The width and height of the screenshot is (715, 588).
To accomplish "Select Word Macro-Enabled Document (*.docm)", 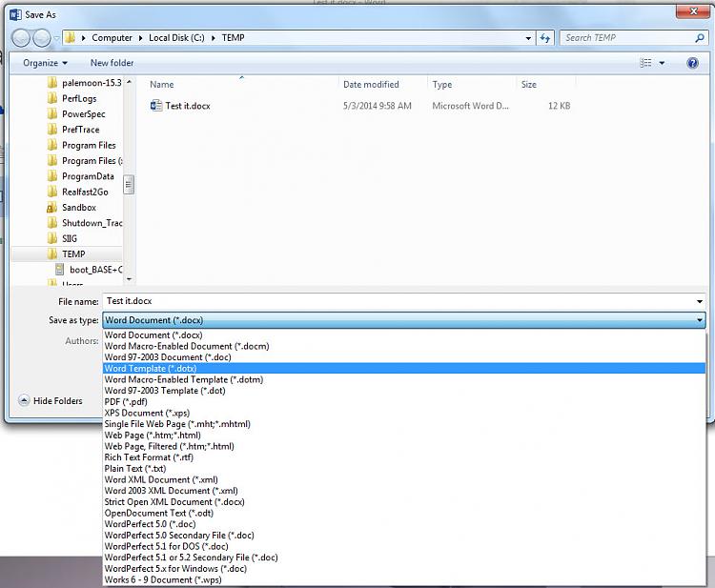I will [x=404, y=346].
